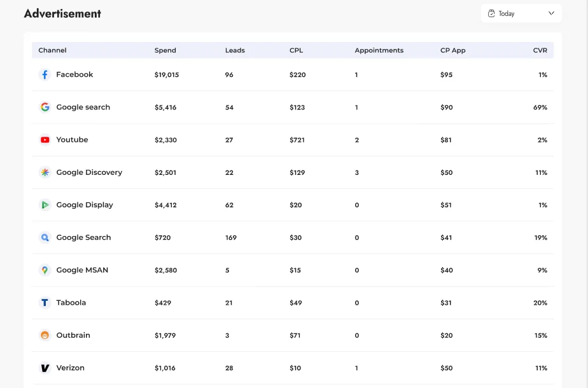Click the Google MSAN map pin icon
This screenshot has height=388, width=588.
click(45, 270)
